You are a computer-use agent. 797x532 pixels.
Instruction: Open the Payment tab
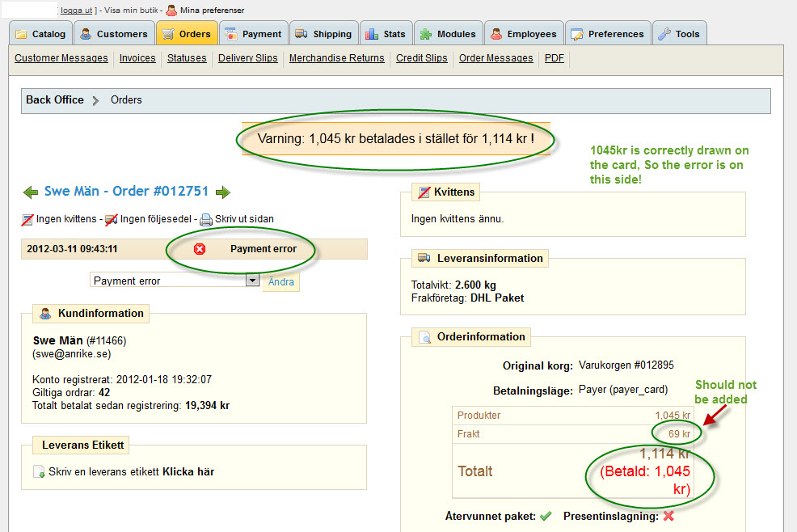tap(254, 34)
